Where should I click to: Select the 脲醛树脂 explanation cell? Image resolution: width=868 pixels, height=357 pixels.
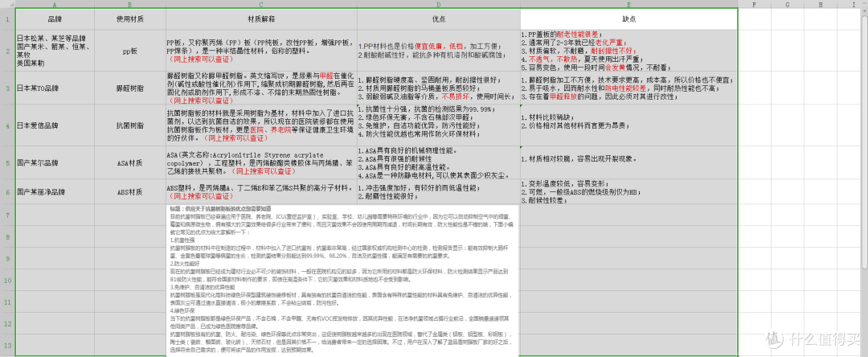pos(261,88)
